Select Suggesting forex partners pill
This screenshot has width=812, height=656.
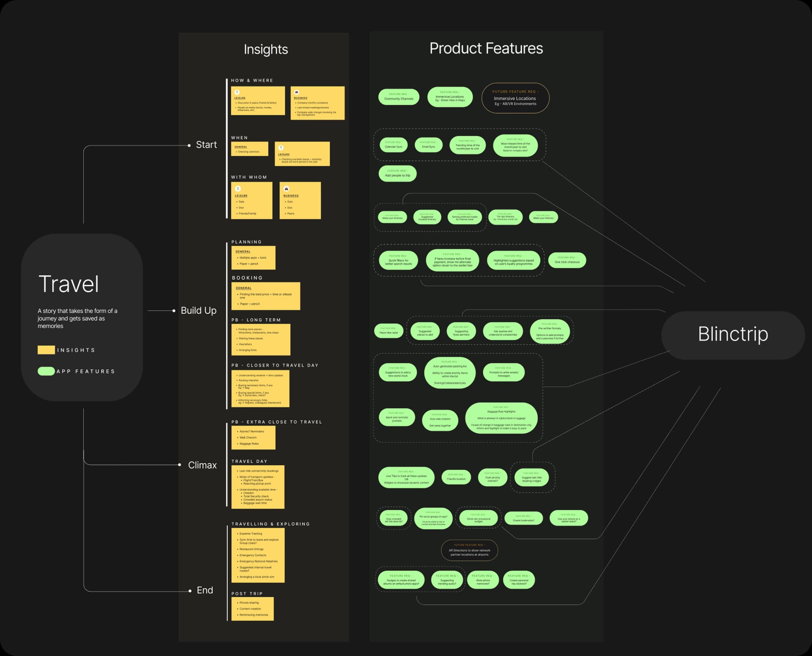click(x=461, y=331)
